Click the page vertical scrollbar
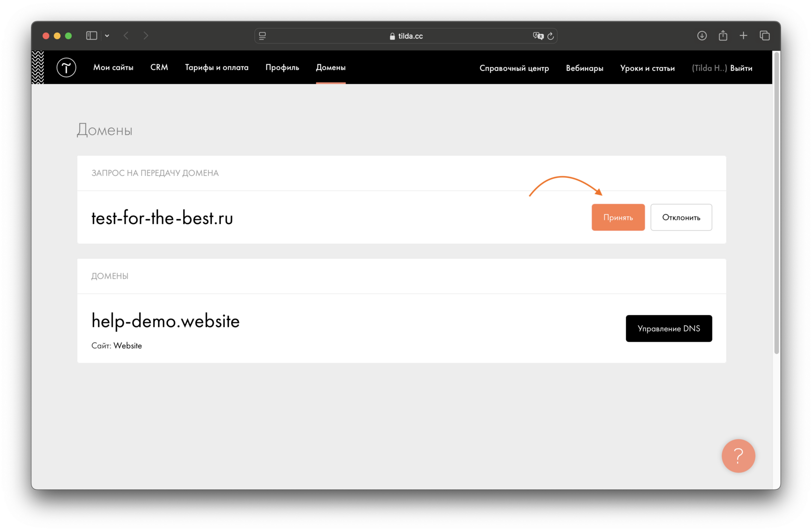The height and width of the screenshot is (531, 812). tap(777, 203)
